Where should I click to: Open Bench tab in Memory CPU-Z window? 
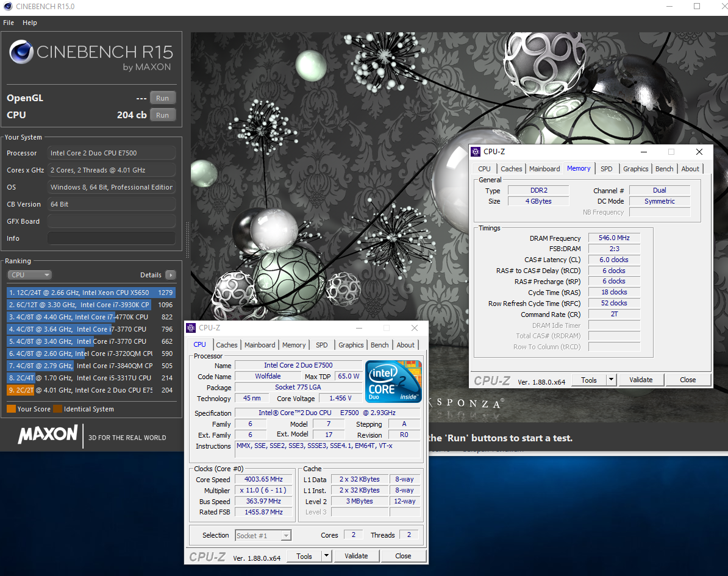[665, 169]
